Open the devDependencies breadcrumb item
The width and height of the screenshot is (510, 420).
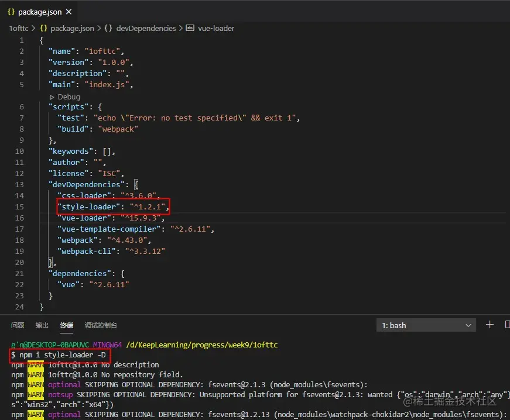pos(146,29)
